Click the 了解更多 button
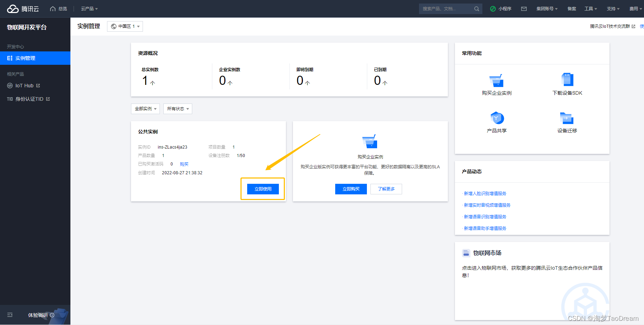Screen dimensions: 644x325 tap(386, 189)
